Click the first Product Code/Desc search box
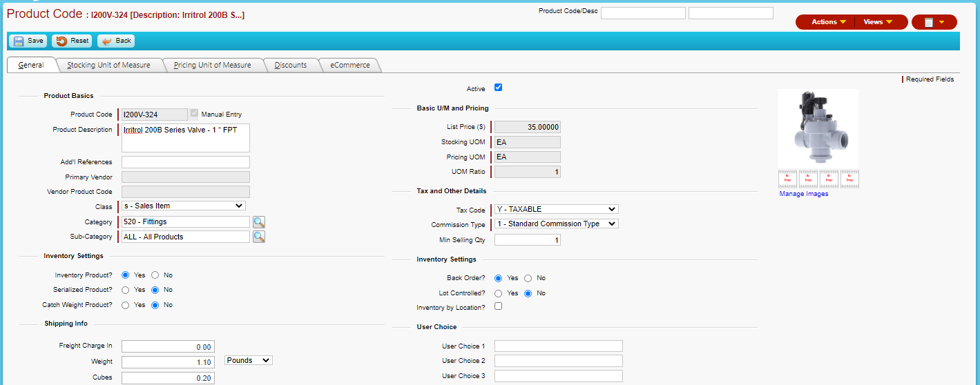The height and width of the screenshot is (385, 980). 643,13
